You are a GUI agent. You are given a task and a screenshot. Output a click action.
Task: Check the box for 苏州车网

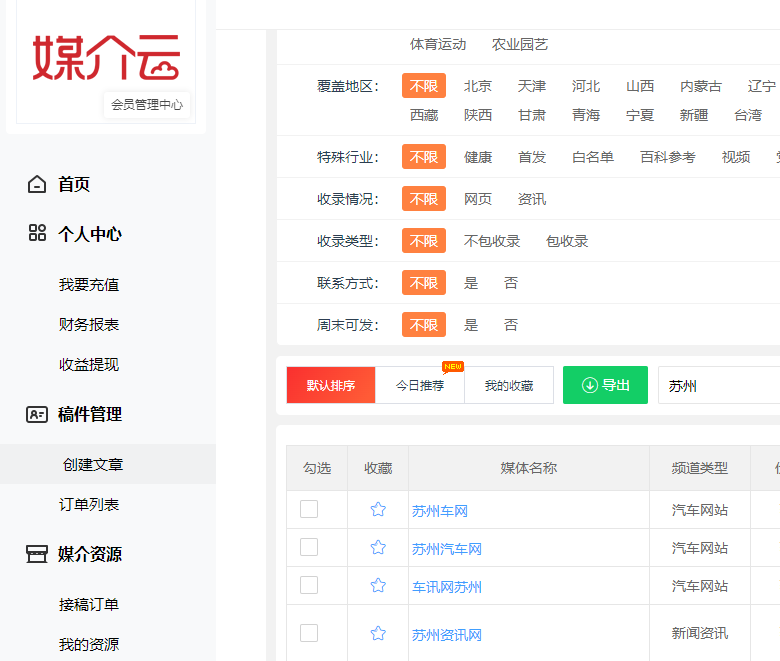[309, 509]
